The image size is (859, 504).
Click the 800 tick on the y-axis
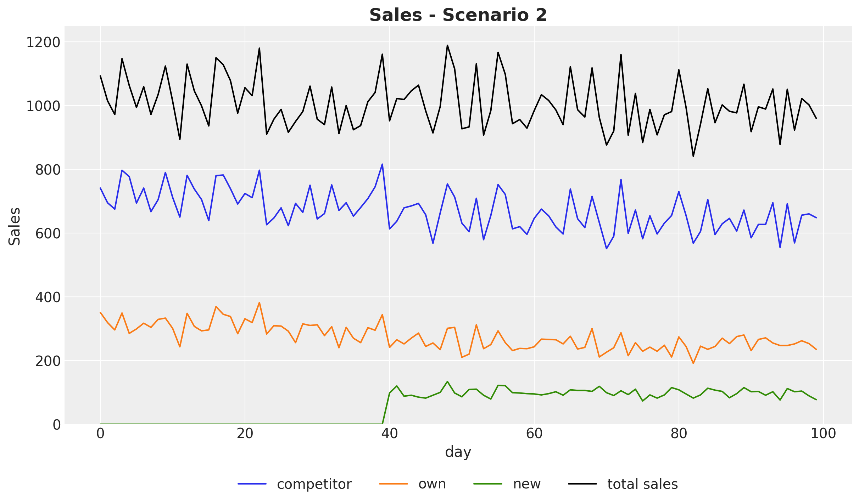coord(48,170)
